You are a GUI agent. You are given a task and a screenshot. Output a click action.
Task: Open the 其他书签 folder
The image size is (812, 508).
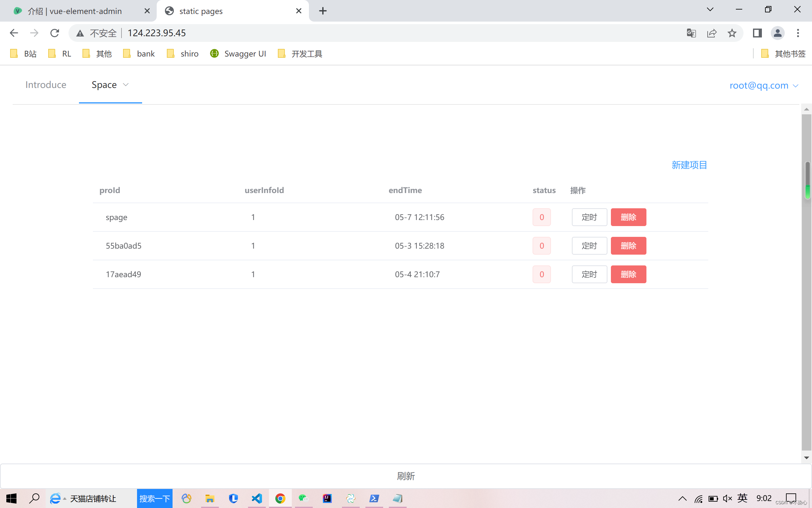click(783, 54)
